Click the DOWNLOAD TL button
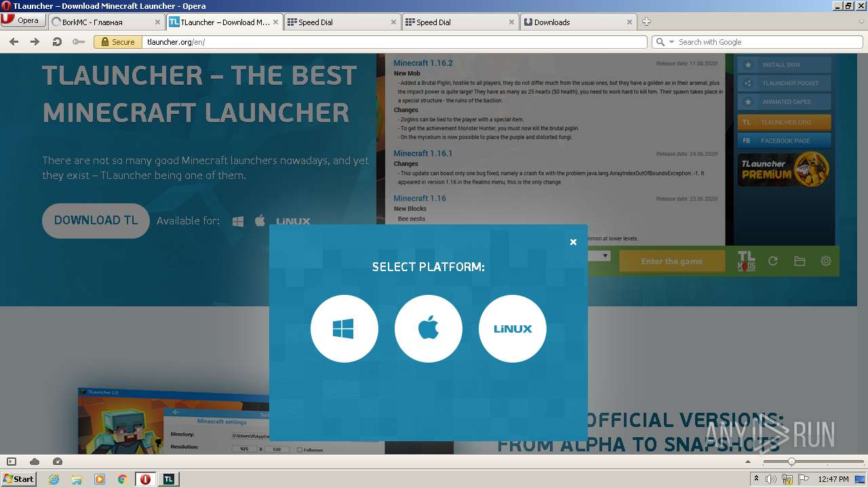Screen dimensions: 868x488 (96, 221)
